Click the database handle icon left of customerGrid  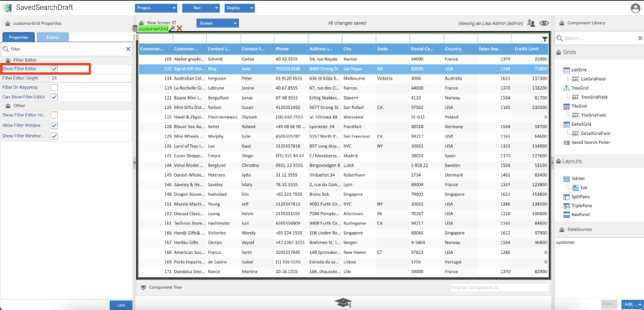pos(136,28)
